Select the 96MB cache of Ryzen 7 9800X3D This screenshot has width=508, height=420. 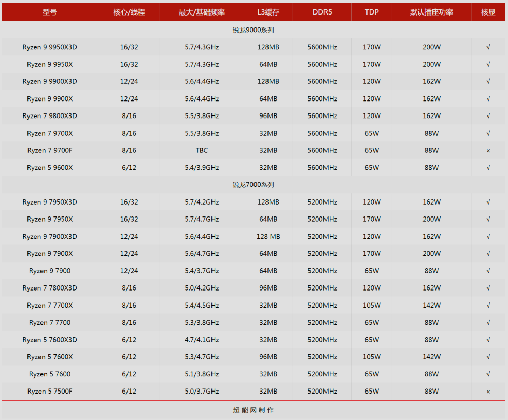(269, 116)
